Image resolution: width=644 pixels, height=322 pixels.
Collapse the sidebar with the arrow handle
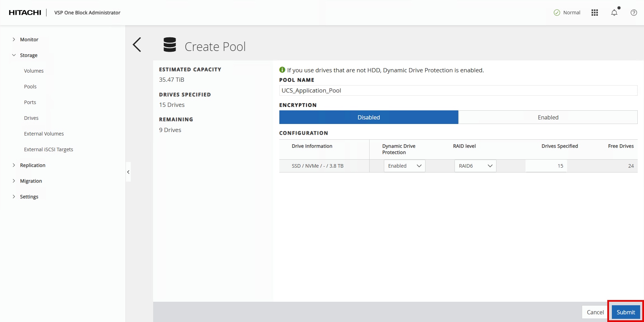click(128, 172)
